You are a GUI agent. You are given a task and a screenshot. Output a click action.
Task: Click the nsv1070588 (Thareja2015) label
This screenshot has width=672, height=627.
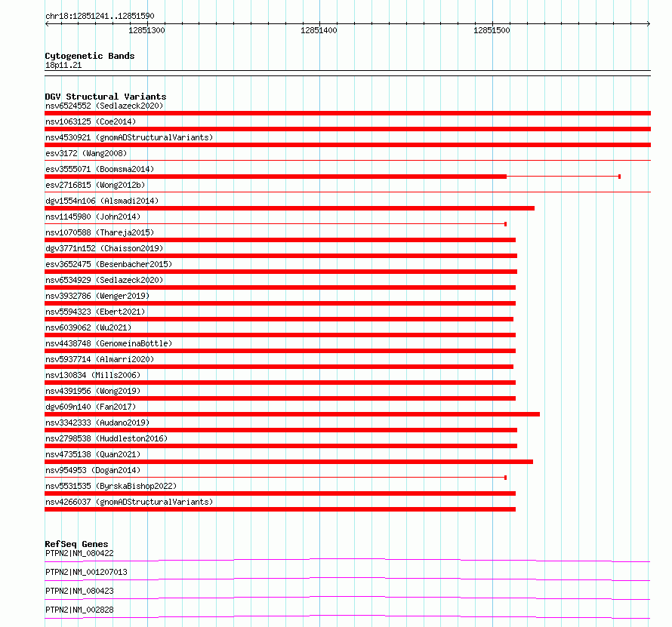(x=100, y=232)
